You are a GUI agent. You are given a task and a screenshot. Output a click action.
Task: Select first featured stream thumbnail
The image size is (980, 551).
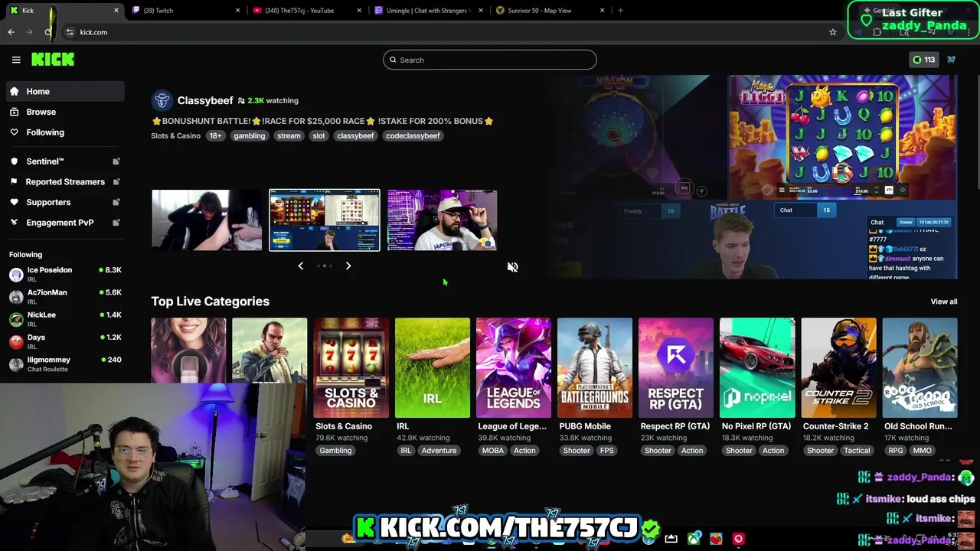click(x=207, y=220)
